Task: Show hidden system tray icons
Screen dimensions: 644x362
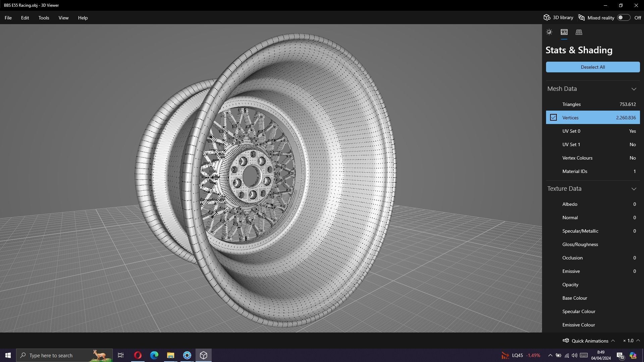Action: point(550,355)
